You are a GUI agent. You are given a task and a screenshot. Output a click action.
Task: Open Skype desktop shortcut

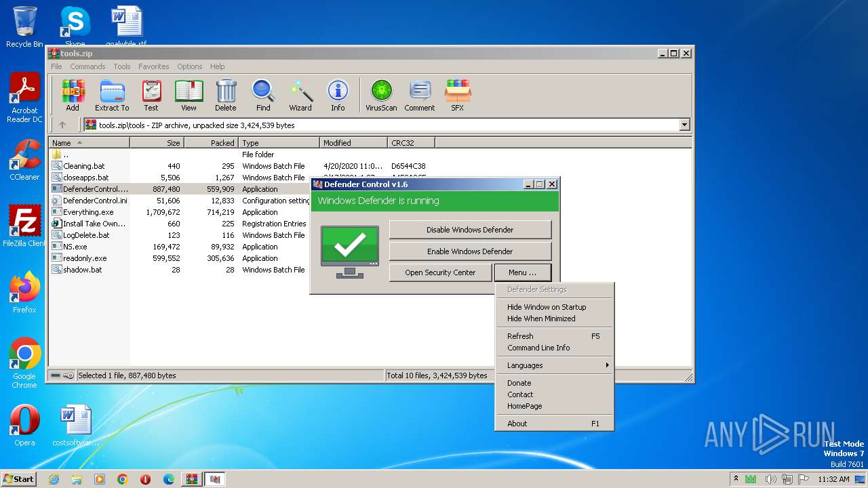click(75, 26)
